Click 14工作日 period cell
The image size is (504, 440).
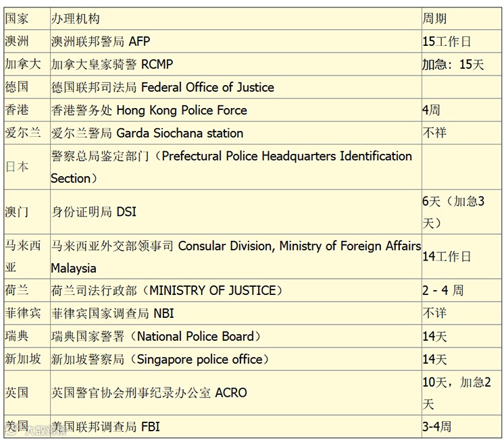[x=461, y=256]
